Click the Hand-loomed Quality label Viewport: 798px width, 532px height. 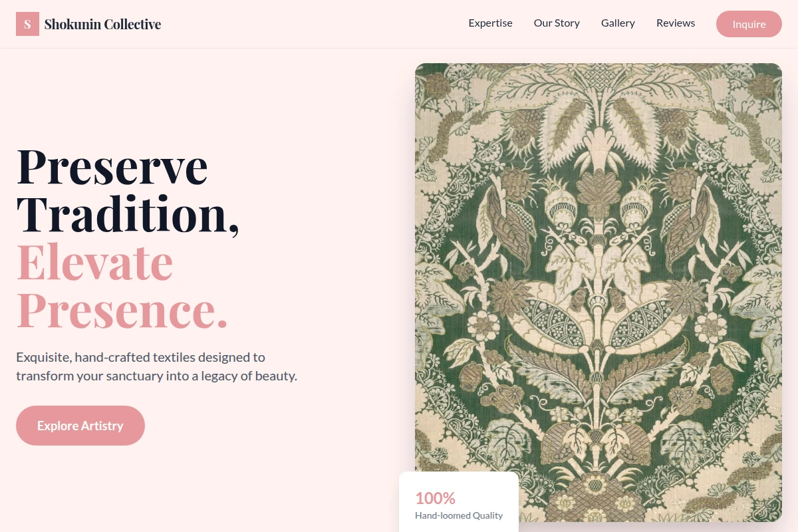pos(459,515)
